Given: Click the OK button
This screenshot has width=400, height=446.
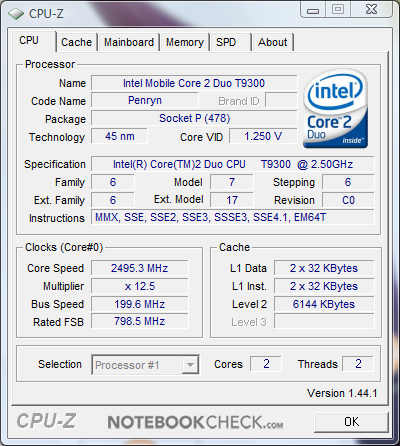Looking at the screenshot, I should tap(351, 422).
